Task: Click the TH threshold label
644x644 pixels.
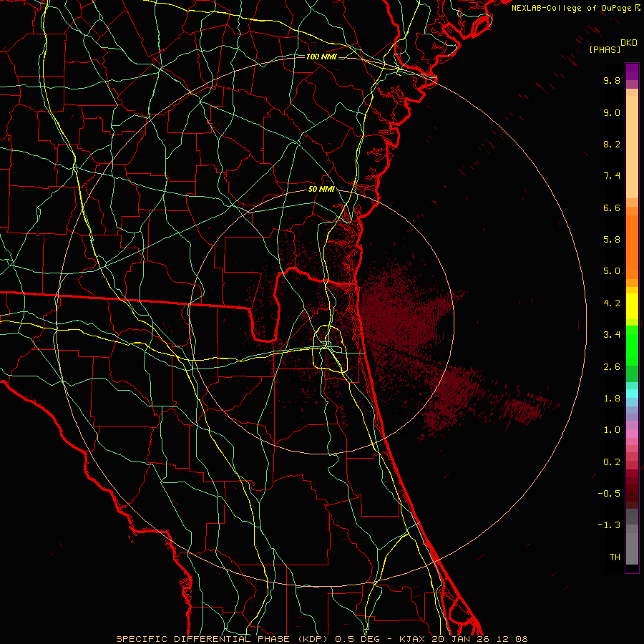Action: click(x=615, y=557)
